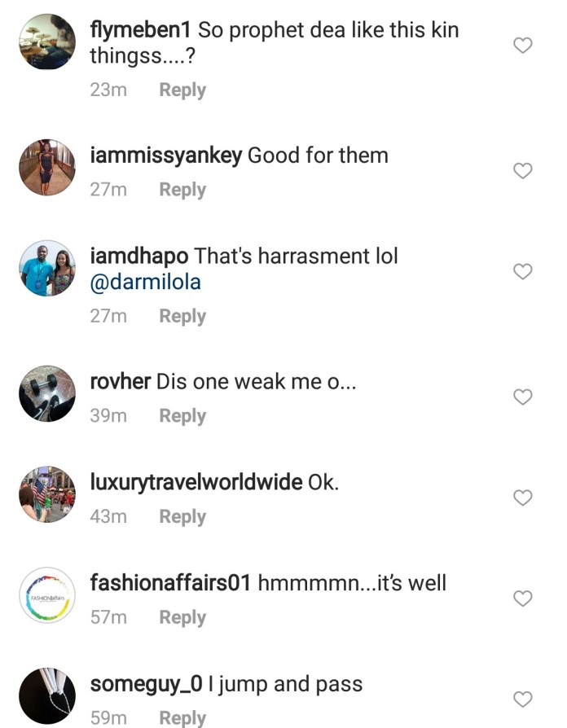Like luxurytravelworldwide's Ok comment
Image resolution: width=567 pixels, height=728 pixels.
click(x=522, y=498)
